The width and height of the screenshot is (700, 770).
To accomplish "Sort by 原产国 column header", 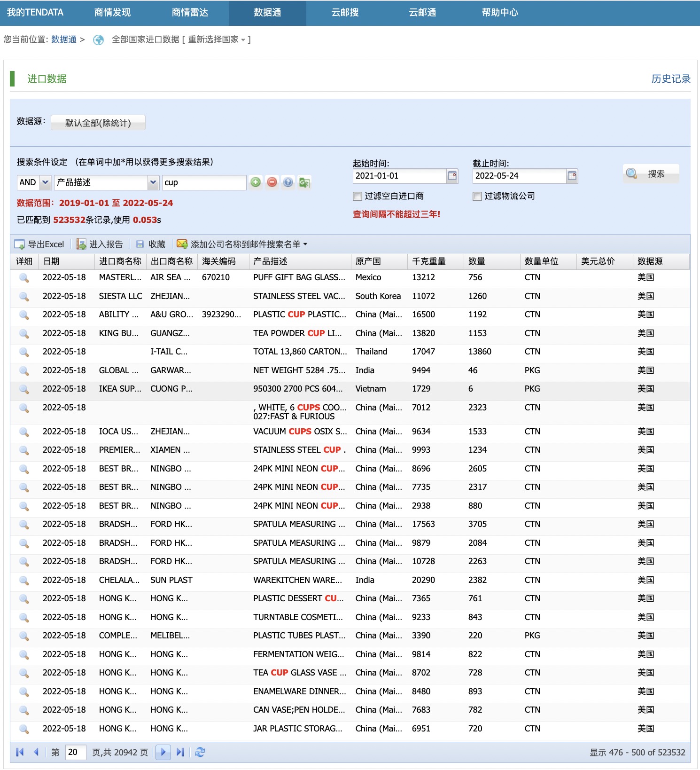I will tap(379, 261).
